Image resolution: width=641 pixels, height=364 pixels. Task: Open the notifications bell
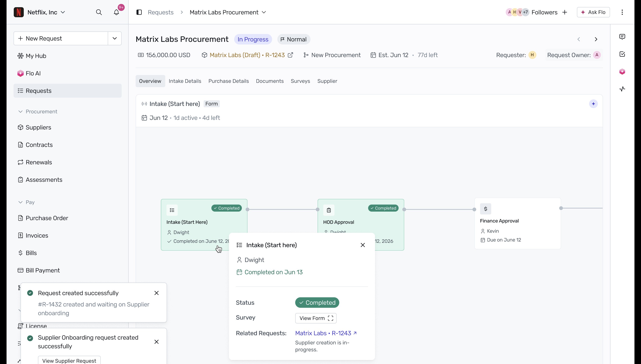pos(116,12)
